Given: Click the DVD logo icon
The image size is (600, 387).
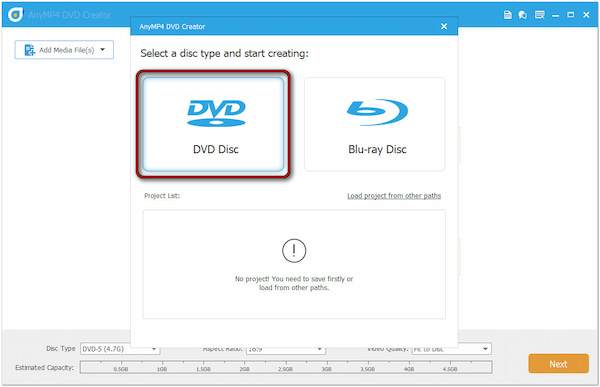Looking at the screenshot, I should tap(216, 113).
